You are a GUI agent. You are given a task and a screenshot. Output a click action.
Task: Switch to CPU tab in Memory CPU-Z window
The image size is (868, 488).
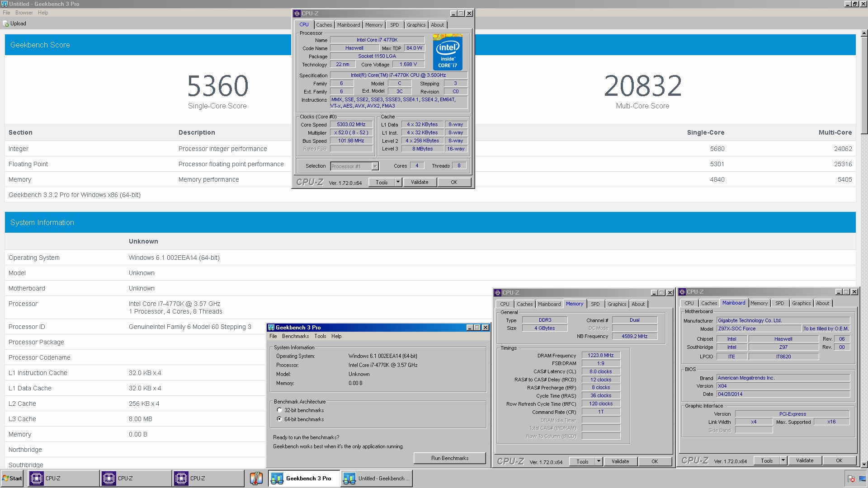coord(505,304)
